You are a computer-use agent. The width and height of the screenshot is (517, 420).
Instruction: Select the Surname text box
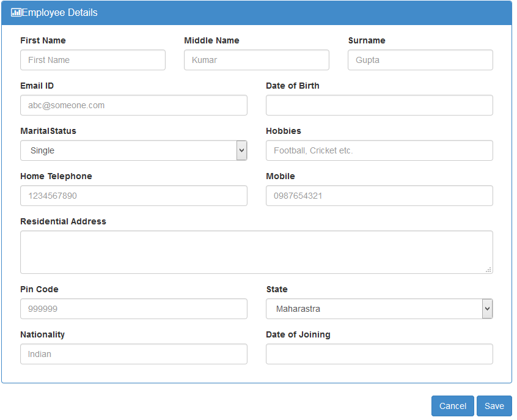pyautogui.click(x=420, y=60)
